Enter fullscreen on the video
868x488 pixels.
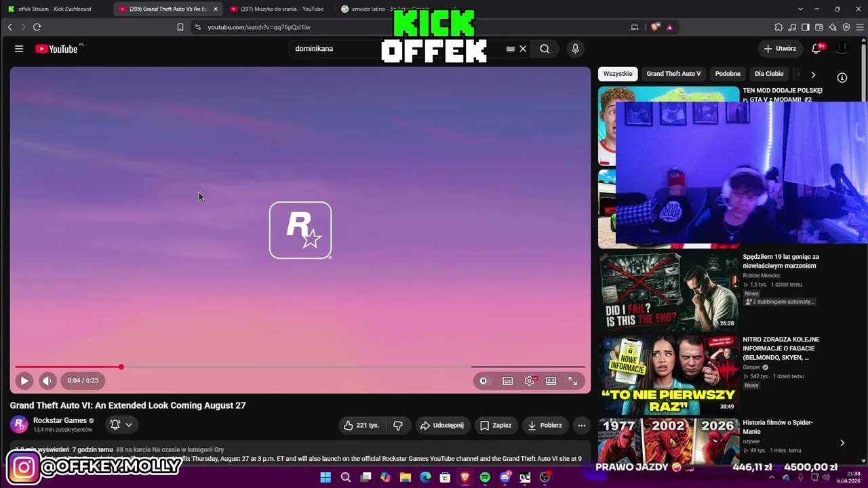pos(573,381)
